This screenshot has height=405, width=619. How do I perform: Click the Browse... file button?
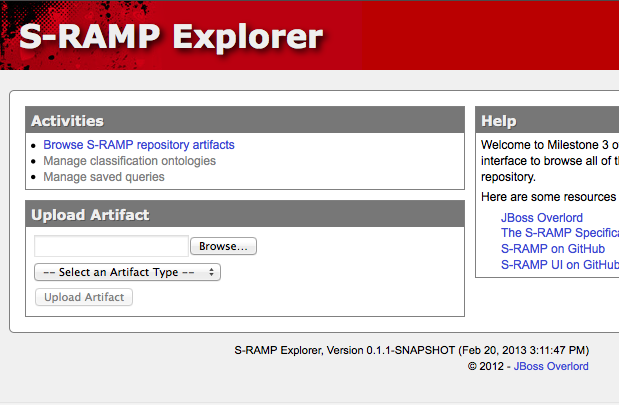(223, 246)
